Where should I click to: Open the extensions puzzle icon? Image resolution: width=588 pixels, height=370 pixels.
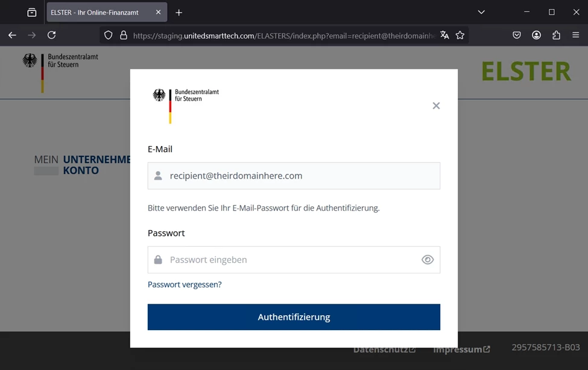(x=556, y=35)
